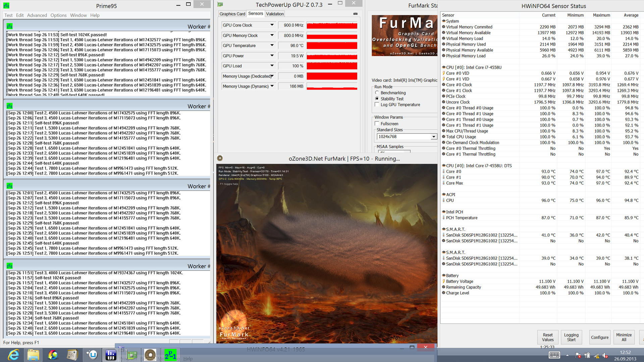The width and height of the screenshot is (644, 362).
Task: Open network status tray icon
Action: pos(596,355)
